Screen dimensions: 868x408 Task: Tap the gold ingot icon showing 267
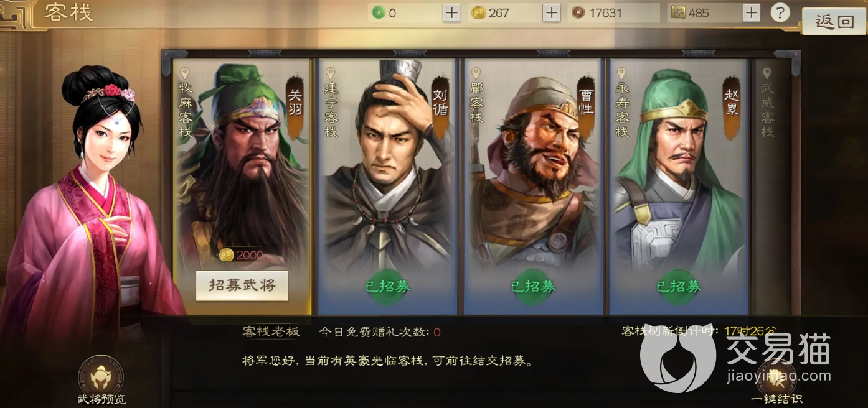pos(478,12)
